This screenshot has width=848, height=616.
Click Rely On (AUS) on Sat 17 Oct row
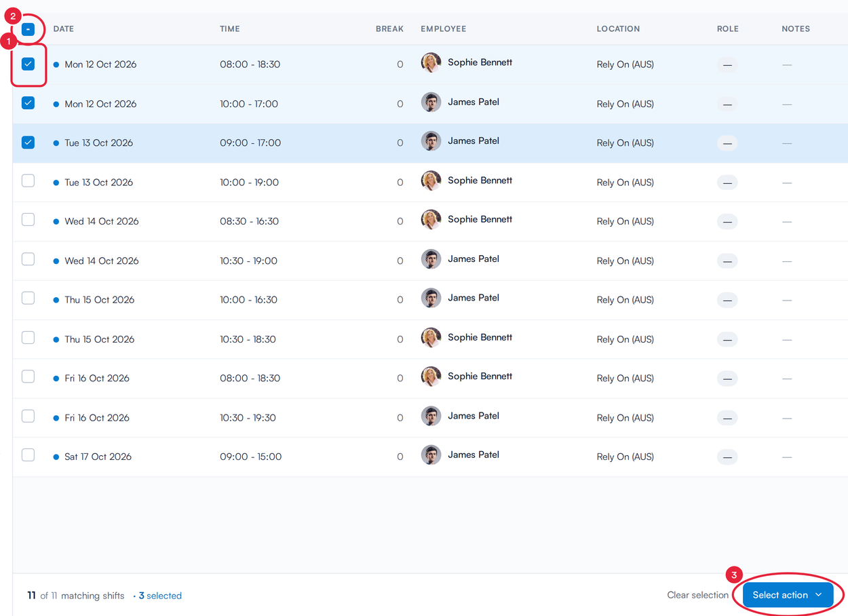(x=625, y=457)
